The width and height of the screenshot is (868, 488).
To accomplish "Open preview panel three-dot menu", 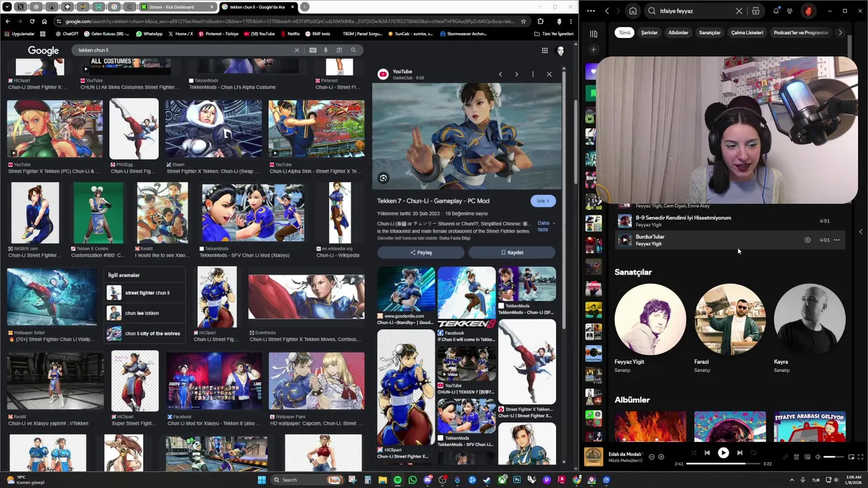I will 533,74.
